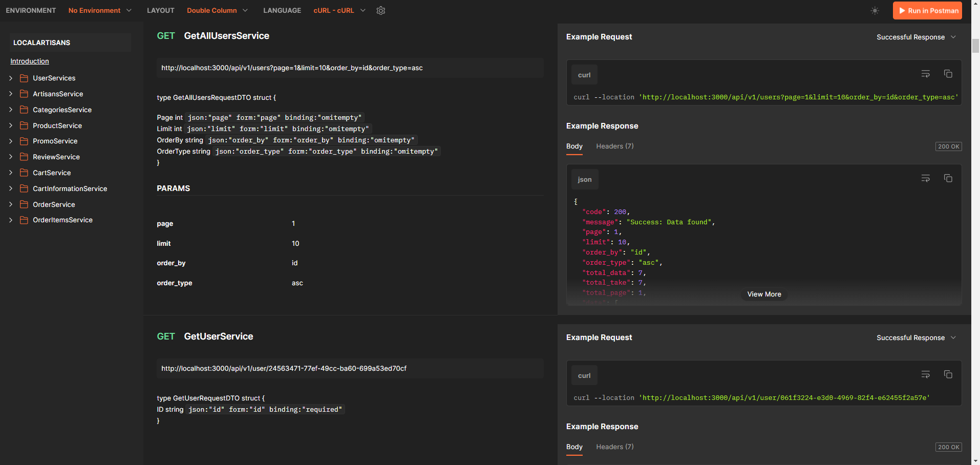The height and width of the screenshot is (465, 980).
Task: Expand the CartService folder chevron
Action: 11,173
